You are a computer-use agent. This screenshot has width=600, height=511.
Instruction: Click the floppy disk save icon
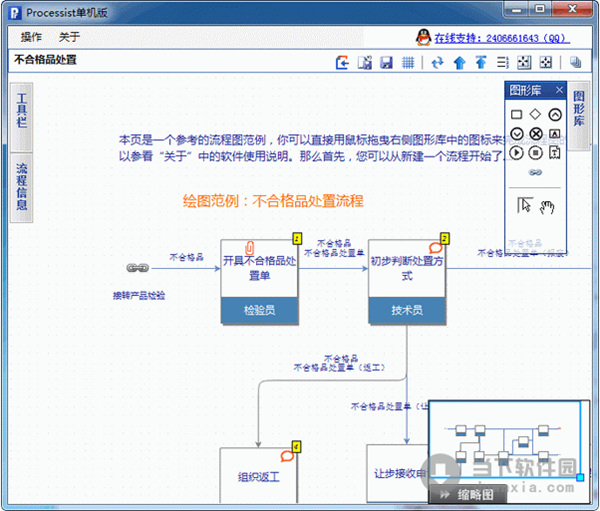386,62
